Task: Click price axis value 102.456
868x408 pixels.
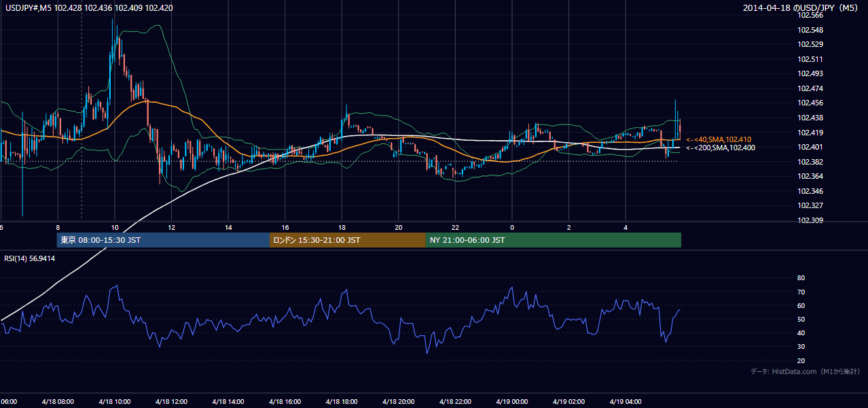Action: tap(810, 103)
